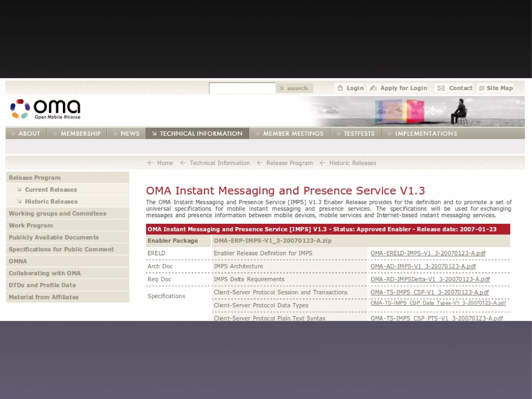The width and height of the screenshot is (532, 399).
Task: Click the Release Program breadcrumb link
Action: coord(289,163)
